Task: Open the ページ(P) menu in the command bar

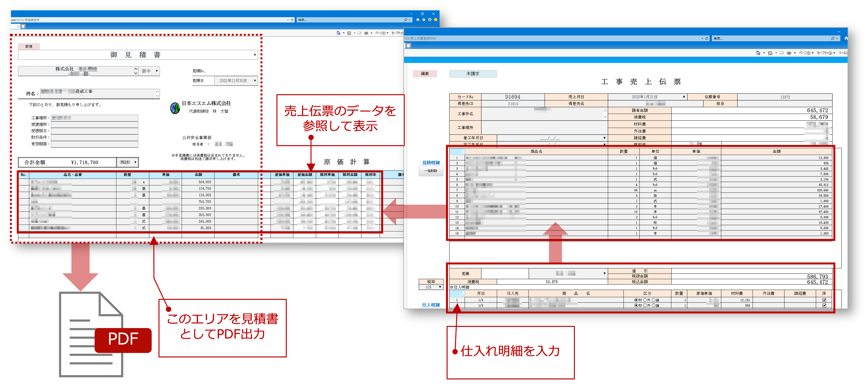Action: click(380, 33)
